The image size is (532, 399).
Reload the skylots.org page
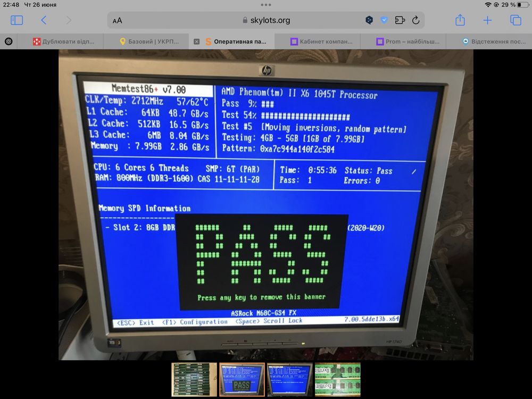(x=415, y=20)
